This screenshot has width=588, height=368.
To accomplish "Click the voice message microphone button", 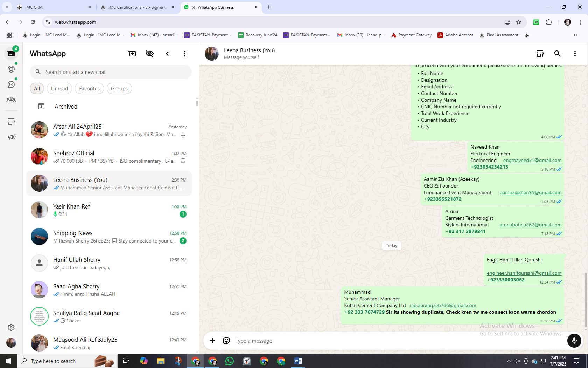I will [574, 341].
